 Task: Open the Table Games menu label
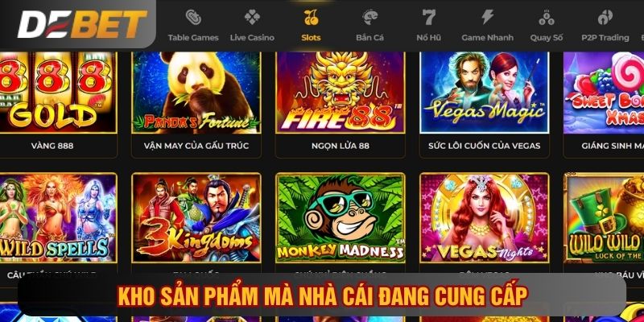click(x=193, y=37)
